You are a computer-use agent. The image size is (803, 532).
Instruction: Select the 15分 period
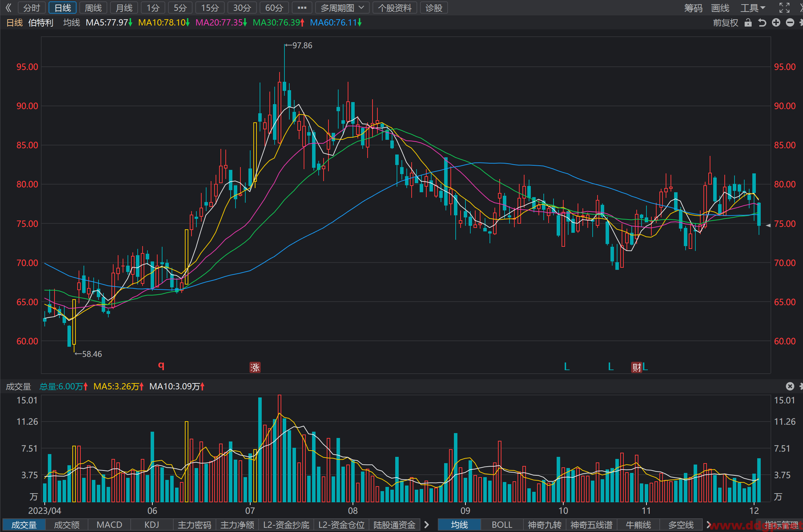coord(210,8)
